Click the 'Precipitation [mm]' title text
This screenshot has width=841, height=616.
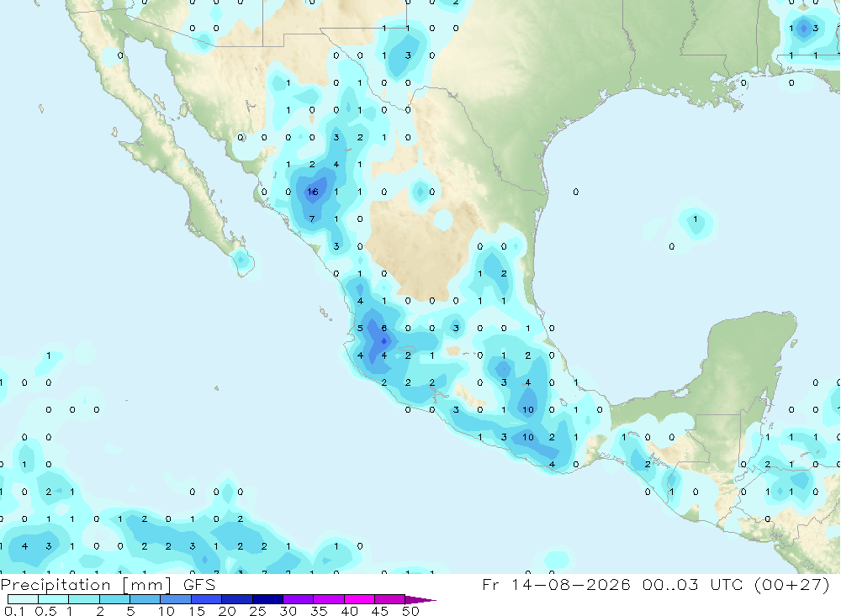pyautogui.click(x=86, y=585)
